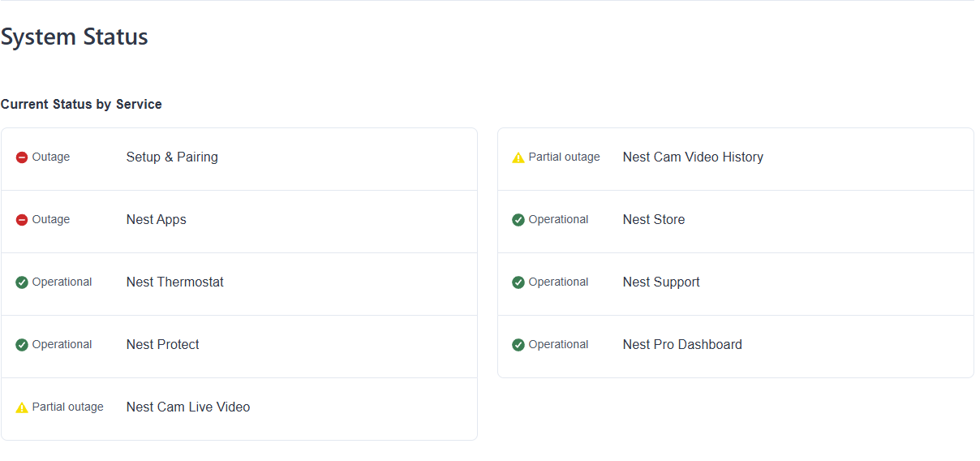Click the green check icon for Nest Support
Viewport: 980px width, 461px height.
(x=518, y=282)
